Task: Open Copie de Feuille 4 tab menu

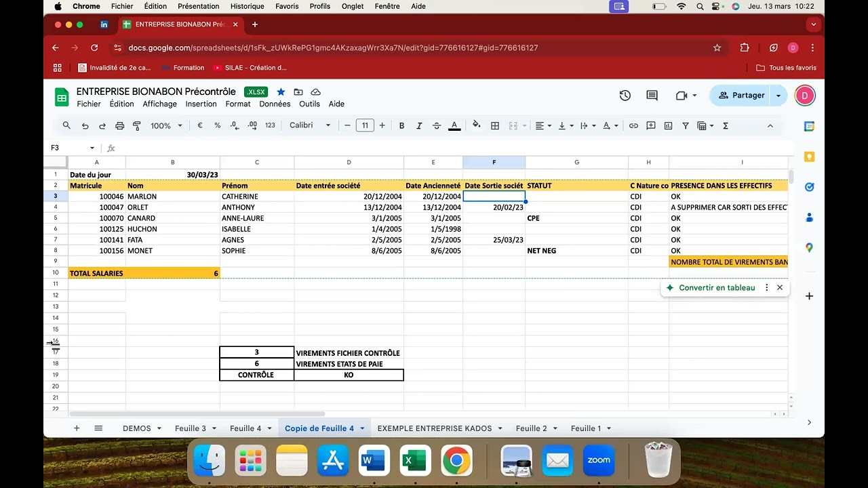Action: (x=362, y=428)
